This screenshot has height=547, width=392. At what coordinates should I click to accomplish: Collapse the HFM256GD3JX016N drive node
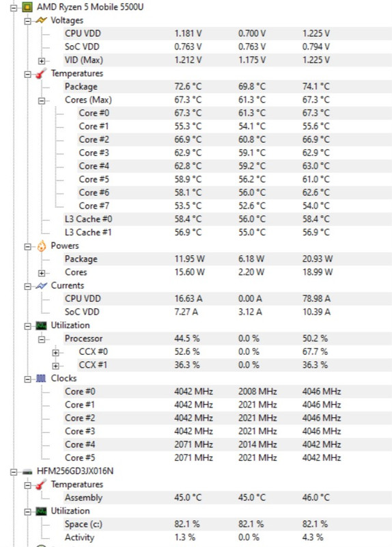[14, 472]
